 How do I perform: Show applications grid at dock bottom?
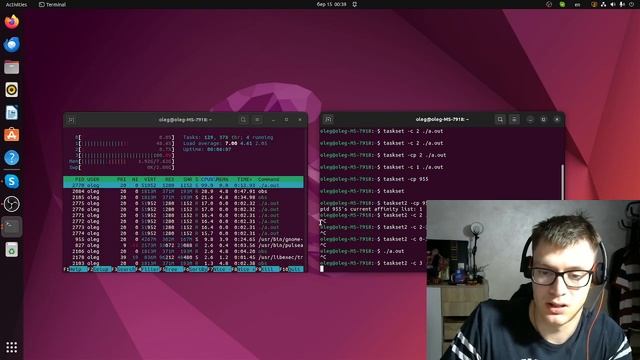click(11, 347)
